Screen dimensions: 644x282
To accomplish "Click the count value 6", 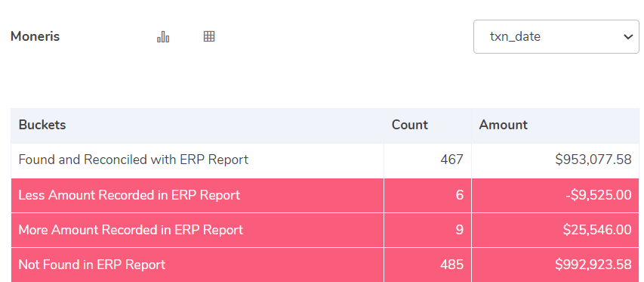I will click(460, 195).
